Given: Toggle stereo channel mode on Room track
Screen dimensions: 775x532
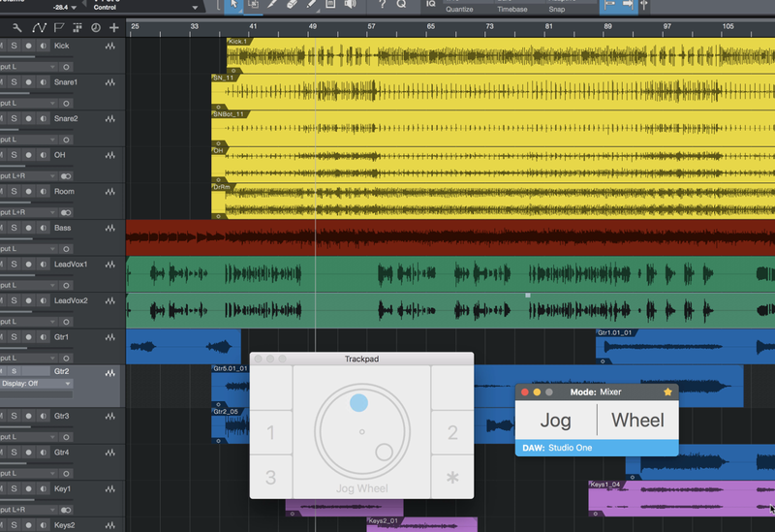Looking at the screenshot, I should 66,212.
